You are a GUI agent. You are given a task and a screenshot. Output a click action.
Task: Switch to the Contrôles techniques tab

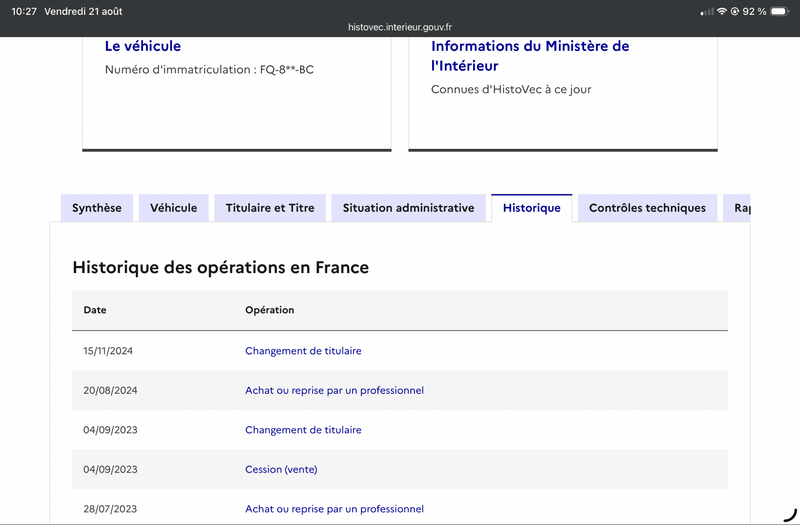tap(647, 208)
